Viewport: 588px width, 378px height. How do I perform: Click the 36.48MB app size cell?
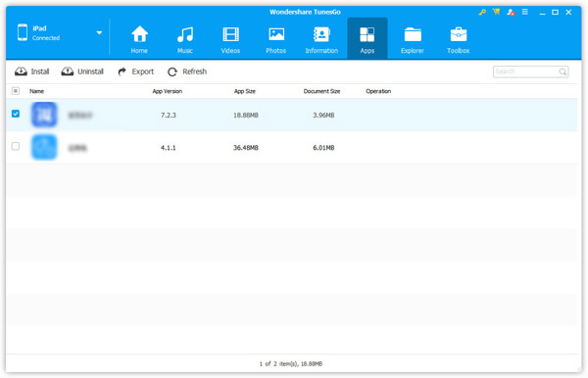point(246,148)
